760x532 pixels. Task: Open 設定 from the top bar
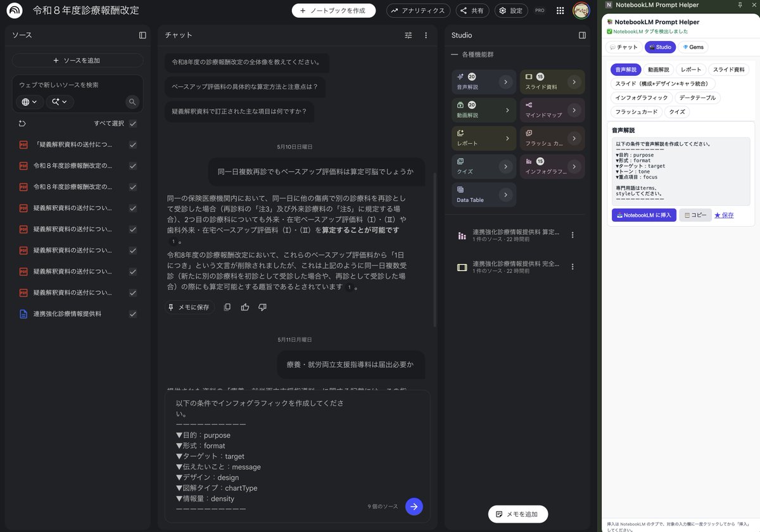tap(511, 11)
